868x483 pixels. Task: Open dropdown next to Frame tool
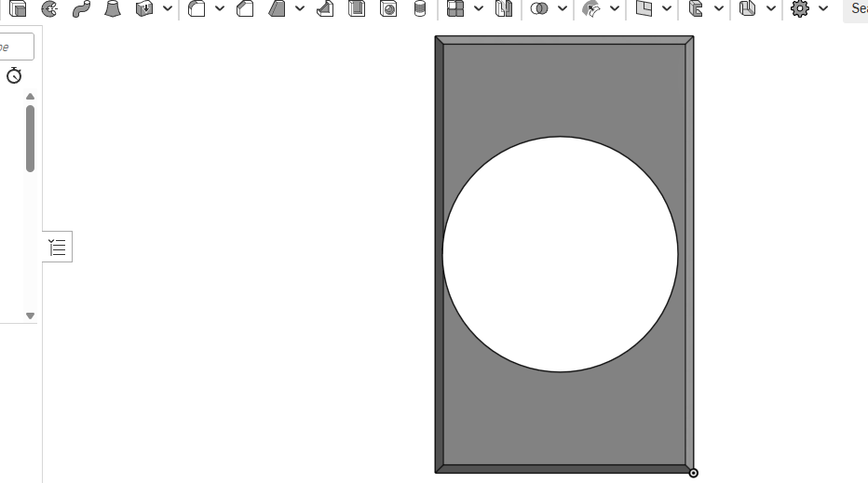point(719,8)
